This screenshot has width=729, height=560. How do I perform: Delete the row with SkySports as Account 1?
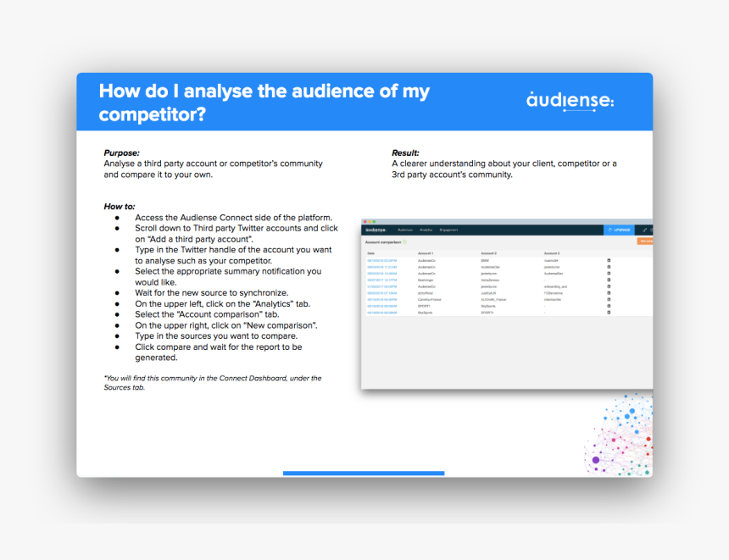tap(609, 313)
